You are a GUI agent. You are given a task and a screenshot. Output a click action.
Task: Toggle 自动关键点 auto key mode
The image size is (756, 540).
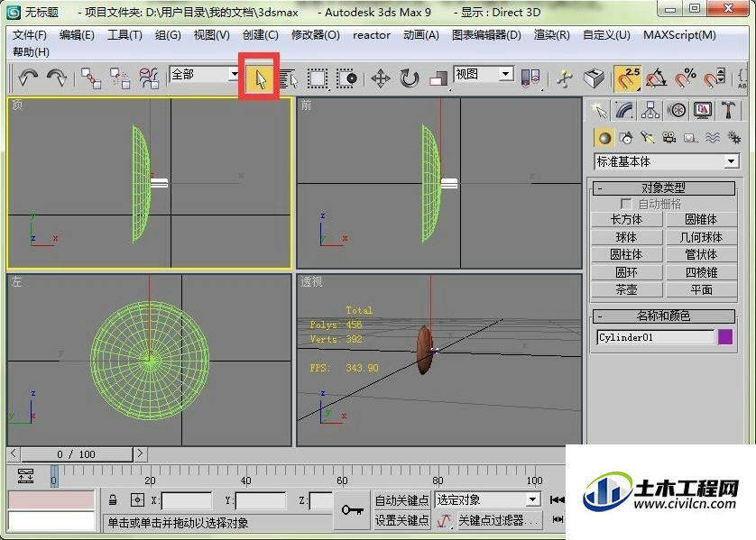point(401,500)
